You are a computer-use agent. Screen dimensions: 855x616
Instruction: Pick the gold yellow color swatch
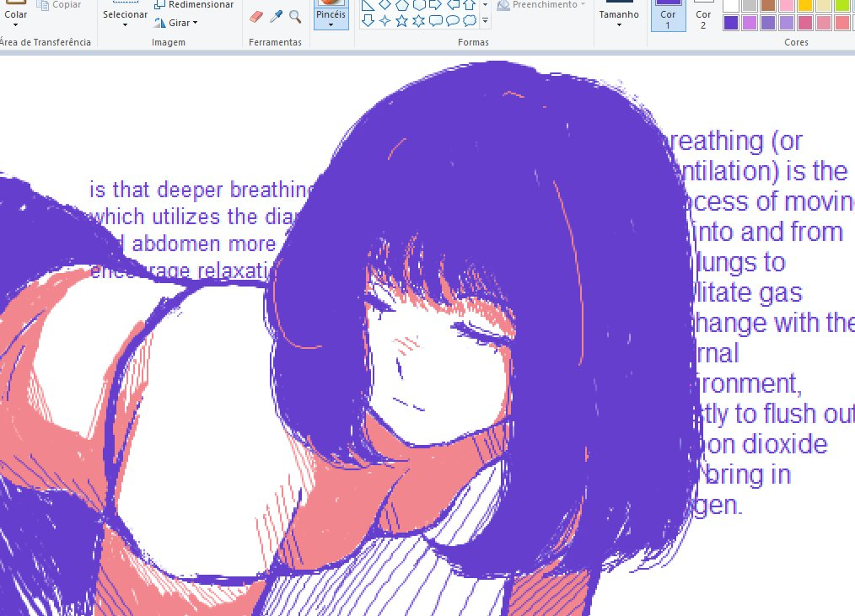(805, 5)
